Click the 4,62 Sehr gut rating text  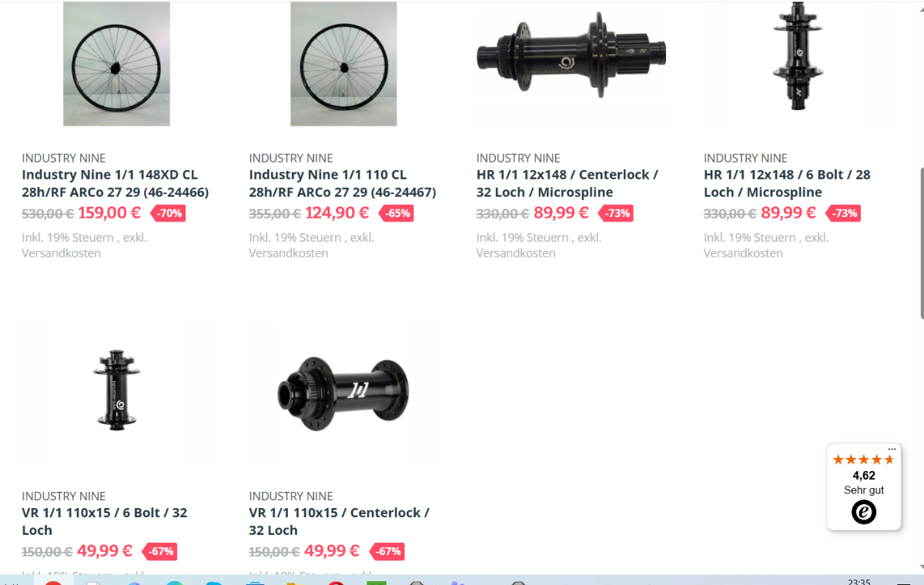click(864, 483)
